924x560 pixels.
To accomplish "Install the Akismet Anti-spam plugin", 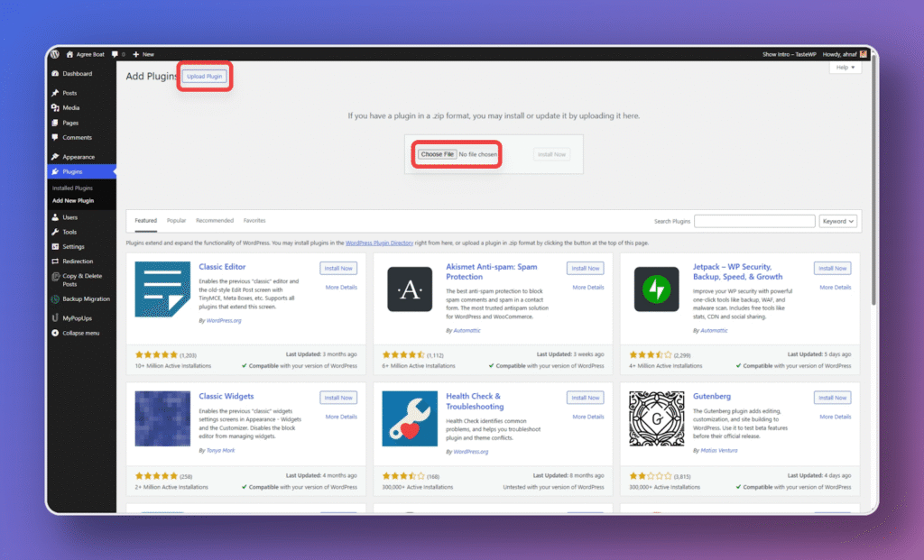I will click(x=585, y=269).
